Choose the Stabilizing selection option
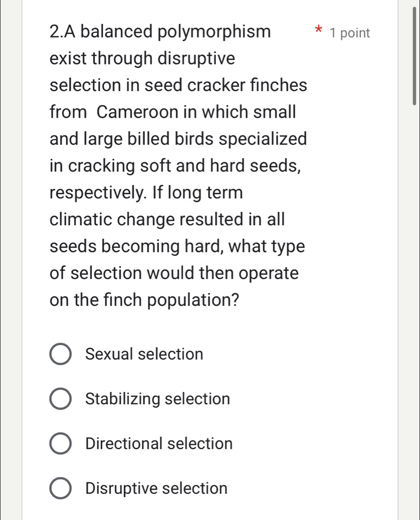The image size is (420, 520). 60,398
